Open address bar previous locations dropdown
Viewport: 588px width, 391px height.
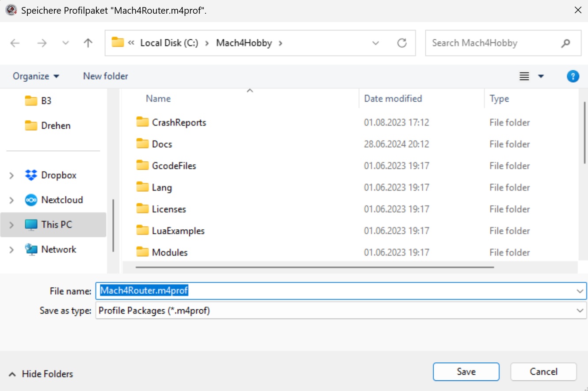[376, 43]
